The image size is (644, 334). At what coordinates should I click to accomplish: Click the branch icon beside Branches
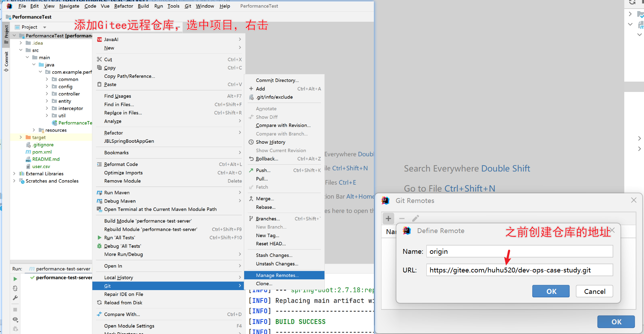tap(251, 219)
